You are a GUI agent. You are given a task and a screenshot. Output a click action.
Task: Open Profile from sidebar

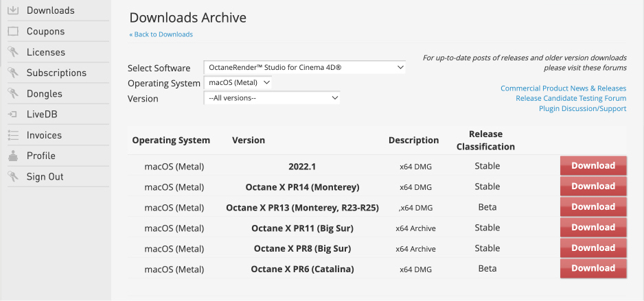click(41, 156)
